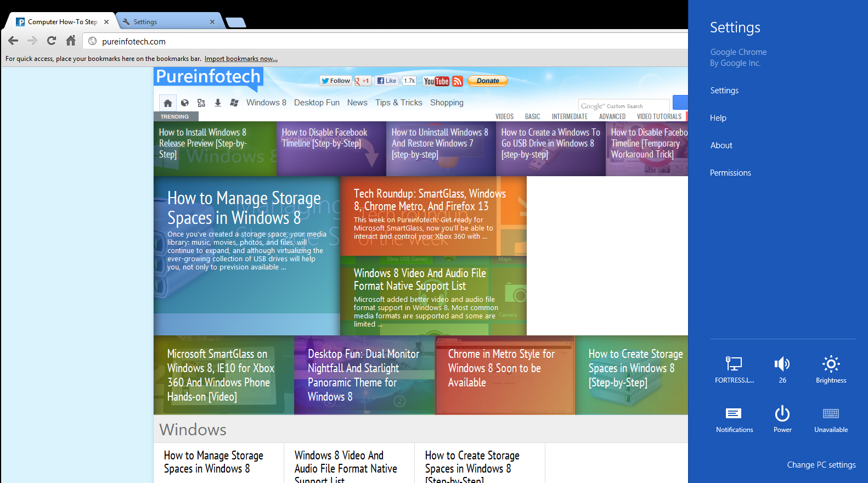The width and height of the screenshot is (868, 483).
Task: Click the Donate button
Action: pos(488,81)
